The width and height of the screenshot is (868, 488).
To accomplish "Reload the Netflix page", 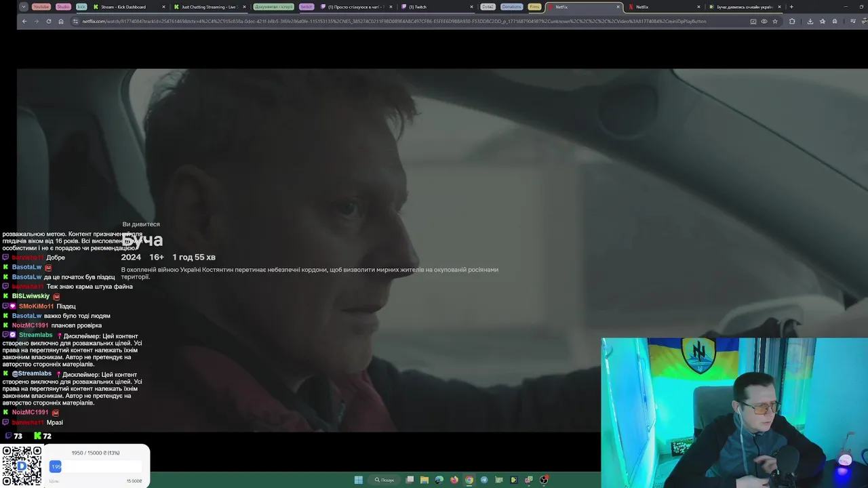I will (49, 21).
